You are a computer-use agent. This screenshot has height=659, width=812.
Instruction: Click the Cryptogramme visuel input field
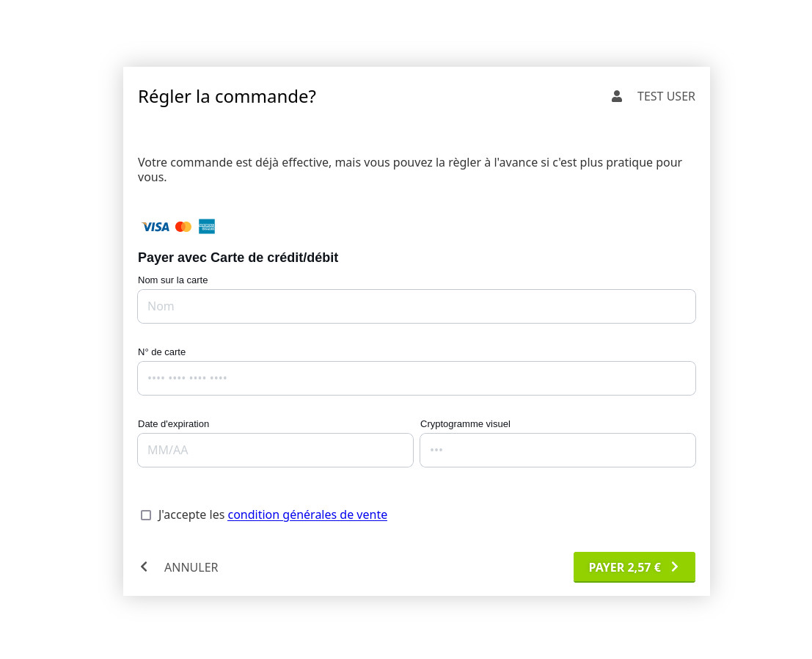point(557,451)
